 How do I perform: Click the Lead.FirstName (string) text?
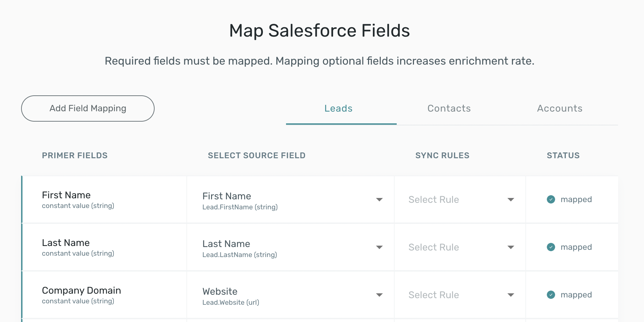pos(240,207)
